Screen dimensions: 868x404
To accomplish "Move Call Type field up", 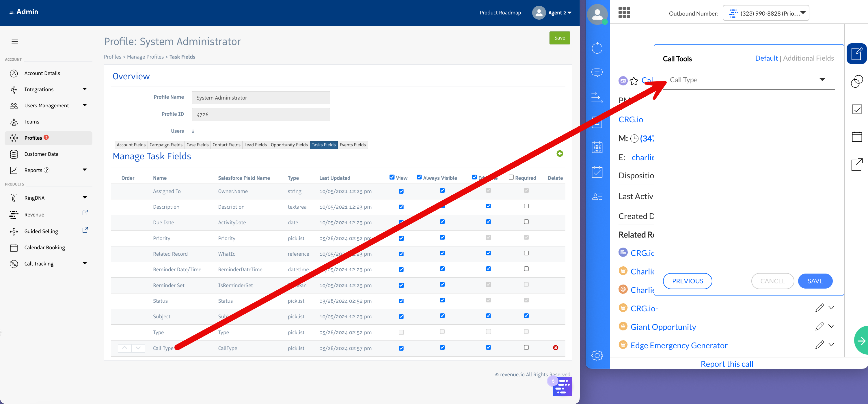I will click(124, 348).
